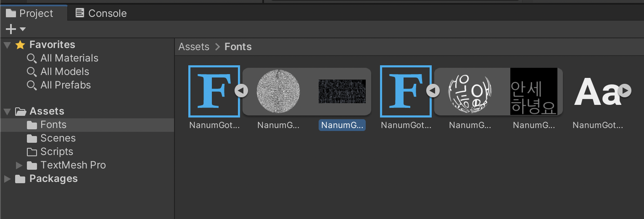This screenshot has height=219, width=644.
Task: Collapse second font asset sub-assets arrow
Action: [x=433, y=91]
